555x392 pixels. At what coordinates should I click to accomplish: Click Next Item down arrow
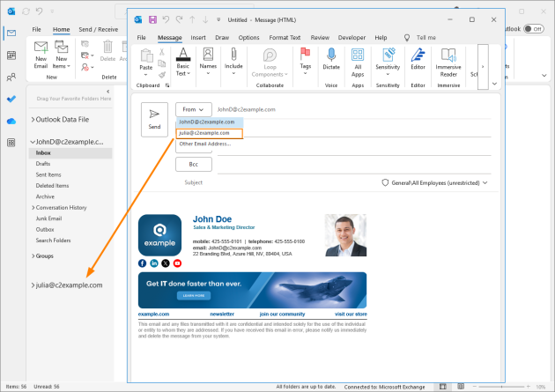pos(205,19)
